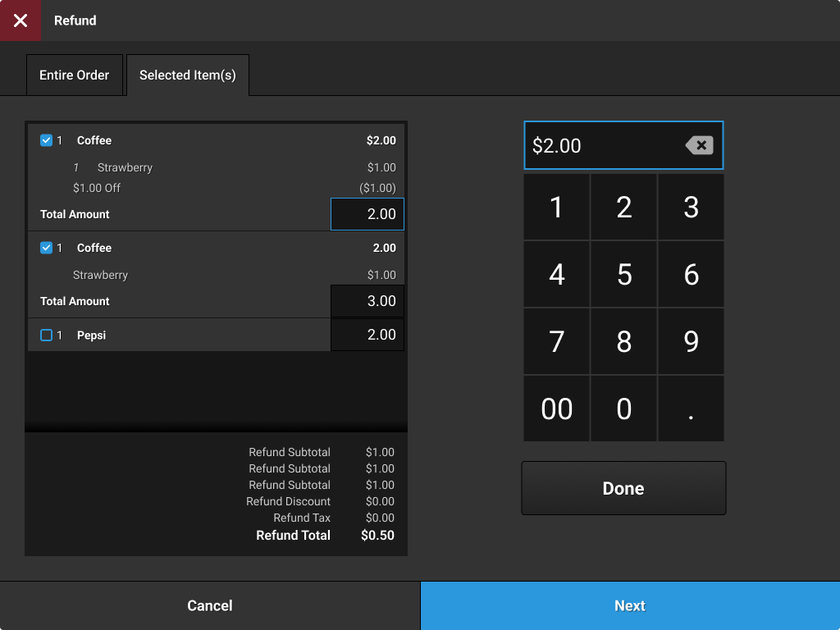Select the Pepsi refund amount field
This screenshot has height=630, width=840.
tap(367, 335)
